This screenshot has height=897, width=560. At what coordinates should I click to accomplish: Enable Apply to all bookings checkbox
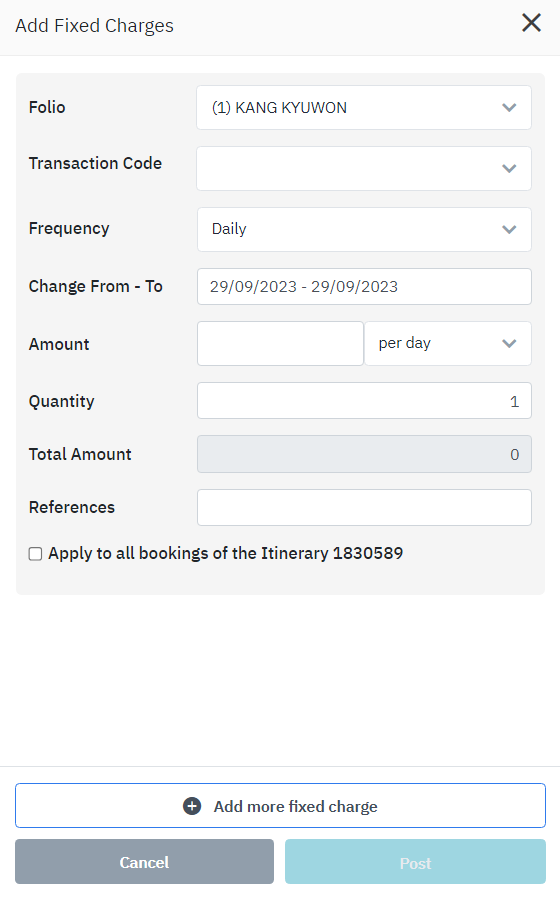coord(35,554)
